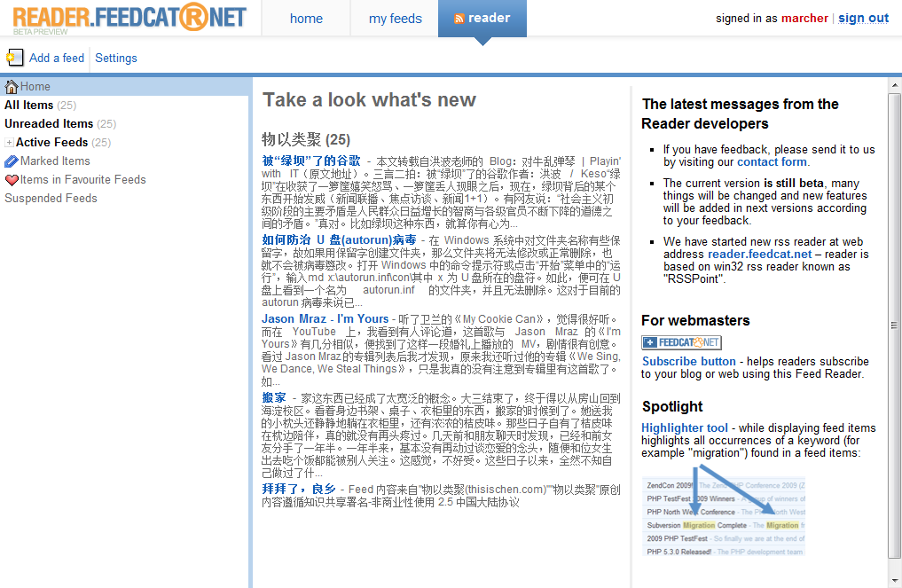
Task: Click the Add a feed star icon
Action: coord(14,58)
